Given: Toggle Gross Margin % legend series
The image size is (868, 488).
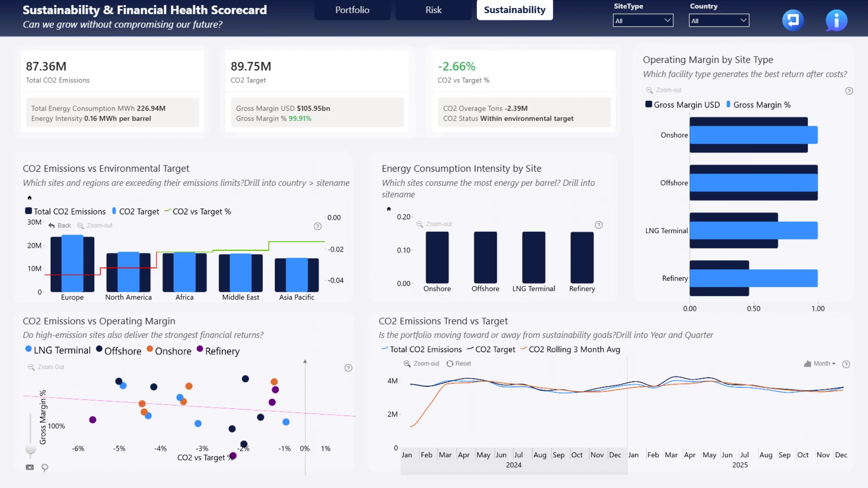Looking at the screenshot, I should point(758,104).
